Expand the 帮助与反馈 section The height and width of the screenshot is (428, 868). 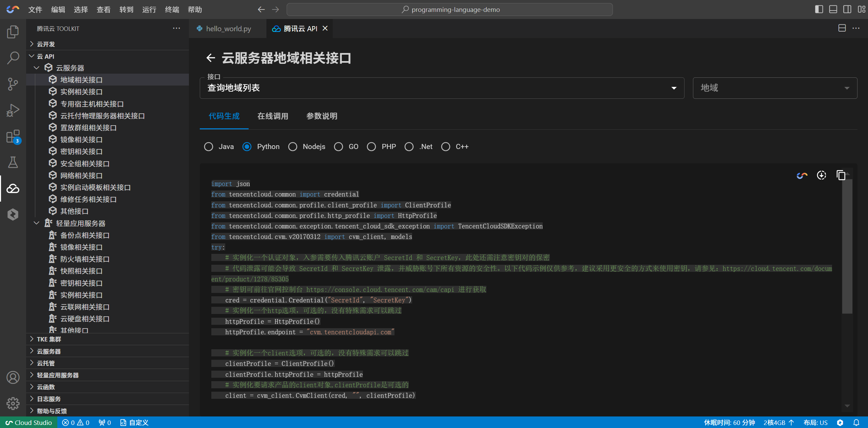[108, 411]
